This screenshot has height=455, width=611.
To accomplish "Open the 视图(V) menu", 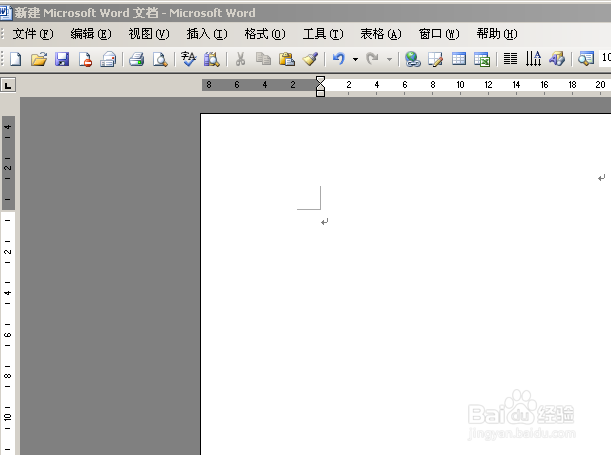I will (149, 34).
